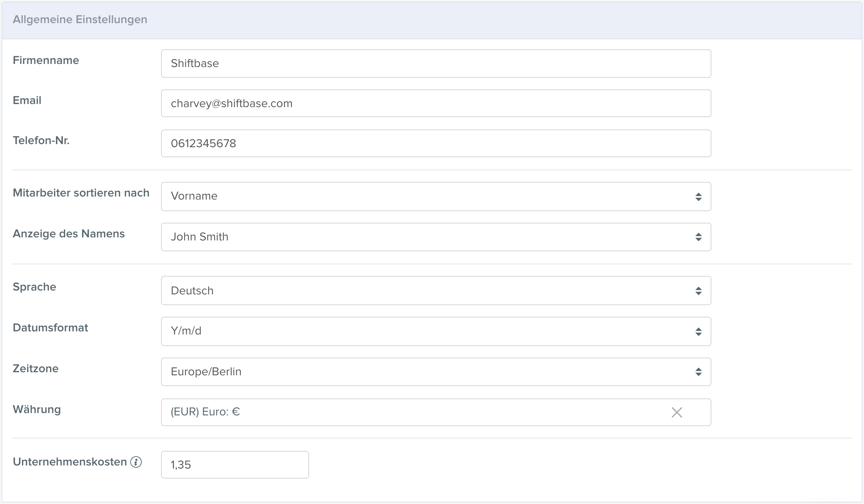This screenshot has height=504, width=864.
Task: Click the Zeitzone label
Action: point(35,368)
